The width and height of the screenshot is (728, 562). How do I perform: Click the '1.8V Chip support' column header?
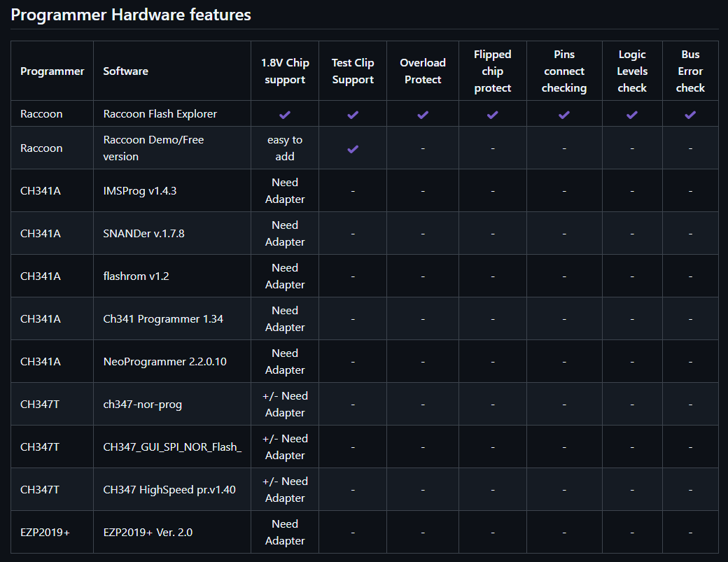pos(285,71)
